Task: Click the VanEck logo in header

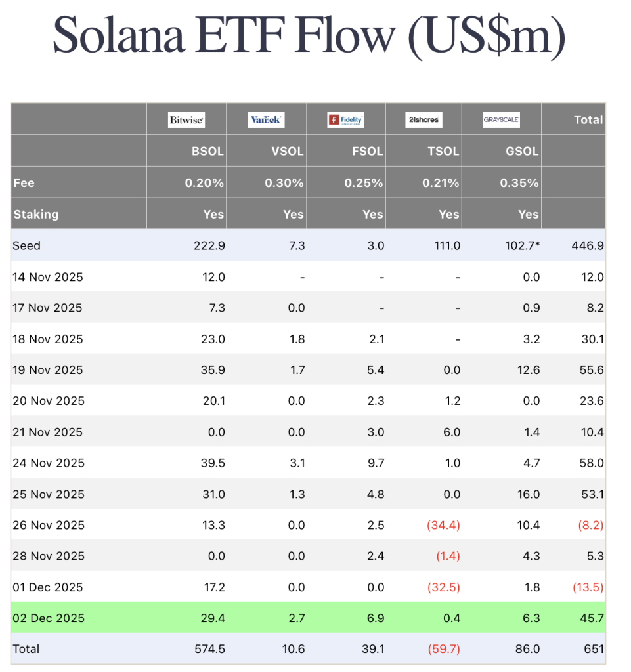Action: click(x=266, y=120)
